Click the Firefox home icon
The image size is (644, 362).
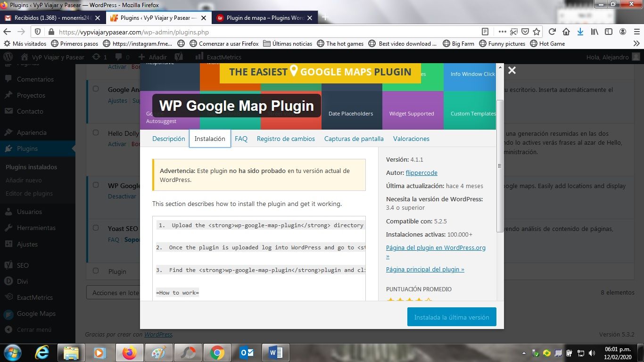point(566,32)
